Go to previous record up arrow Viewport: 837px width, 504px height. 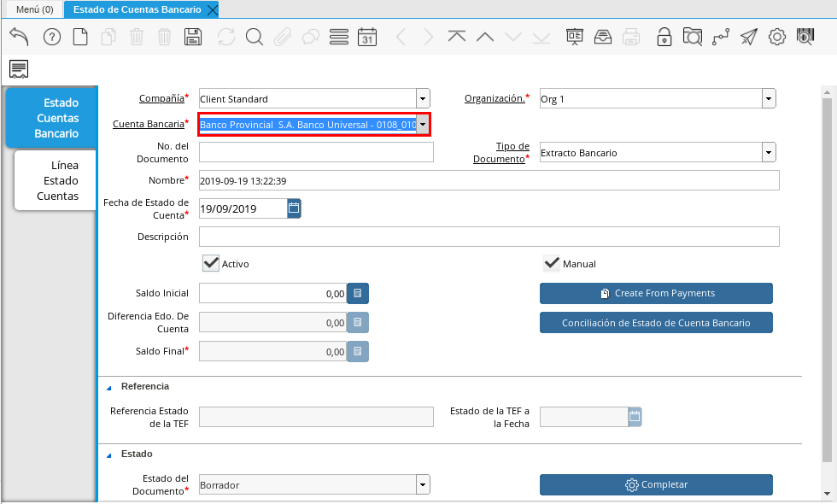pyautogui.click(x=485, y=37)
